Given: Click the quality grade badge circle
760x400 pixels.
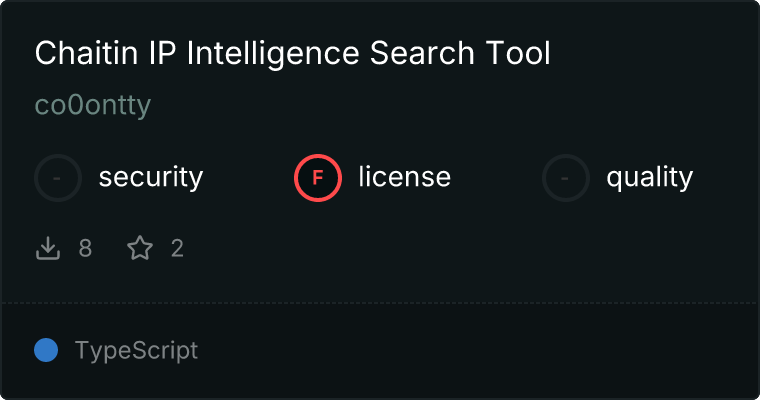Looking at the screenshot, I should [x=566, y=178].
